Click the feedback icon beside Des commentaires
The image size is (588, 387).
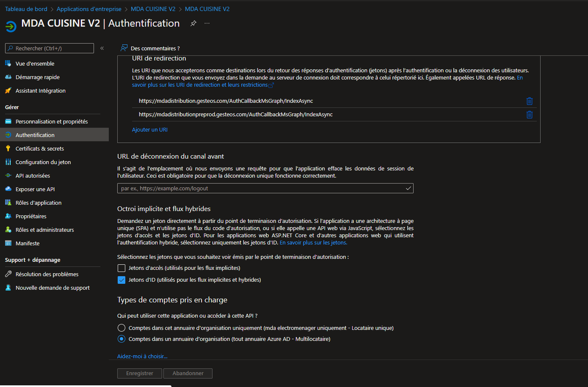pos(124,48)
